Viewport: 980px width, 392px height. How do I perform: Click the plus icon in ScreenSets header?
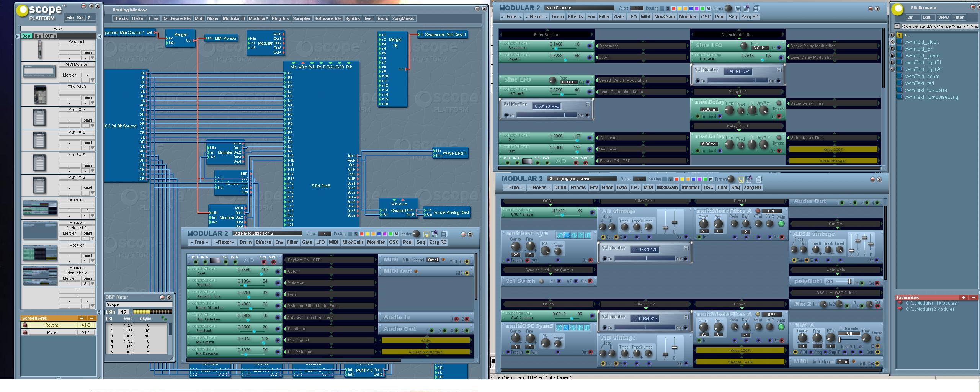coord(82,318)
